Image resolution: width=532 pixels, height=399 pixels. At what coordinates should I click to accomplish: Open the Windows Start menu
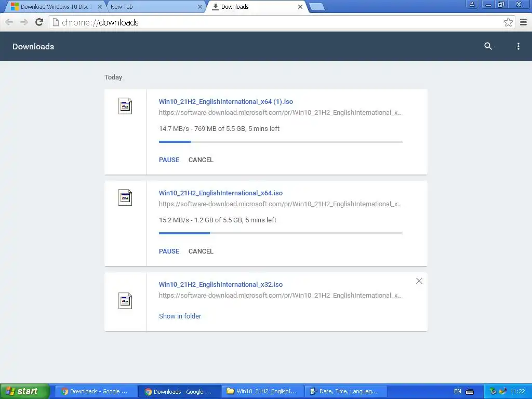[24, 392]
